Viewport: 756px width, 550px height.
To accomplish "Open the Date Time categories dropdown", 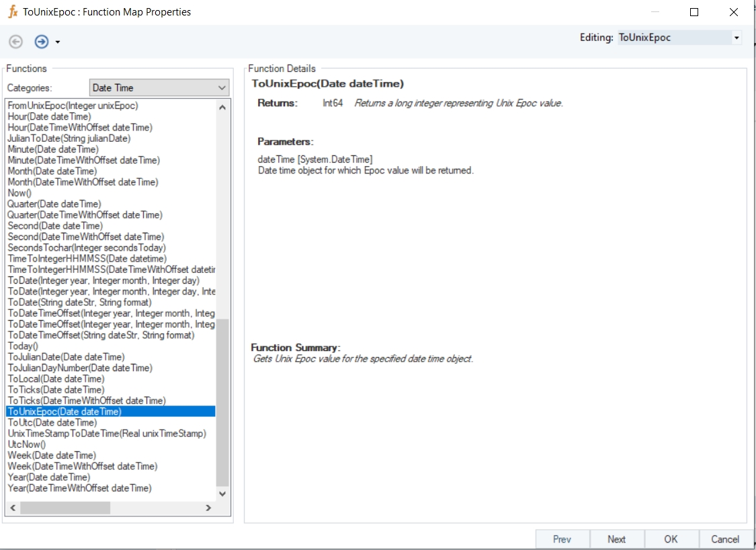I will point(222,87).
